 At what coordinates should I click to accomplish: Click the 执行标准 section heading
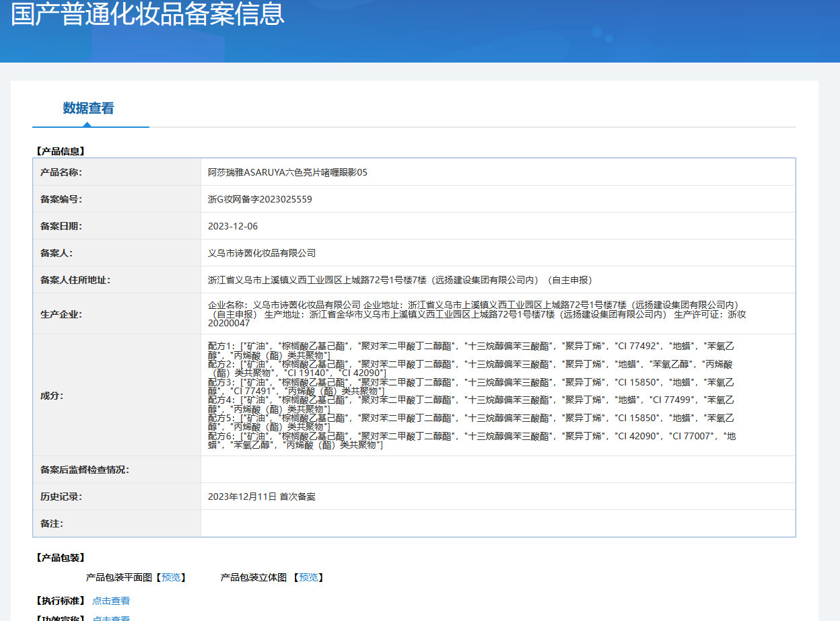click(60, 601)
